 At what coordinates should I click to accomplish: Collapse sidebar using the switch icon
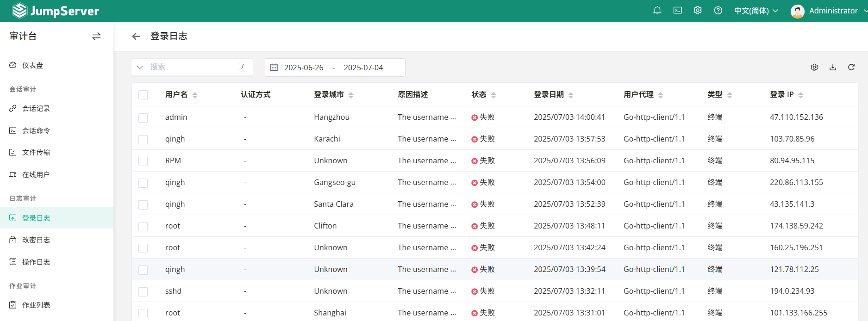click(96, 36)
